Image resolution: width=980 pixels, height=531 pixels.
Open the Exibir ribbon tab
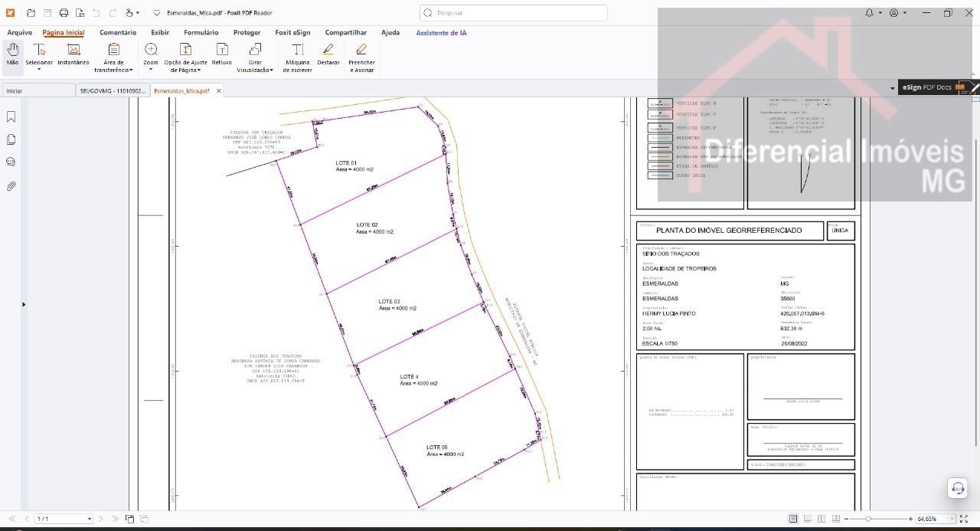pyautogui.click(x=160, y=32)
